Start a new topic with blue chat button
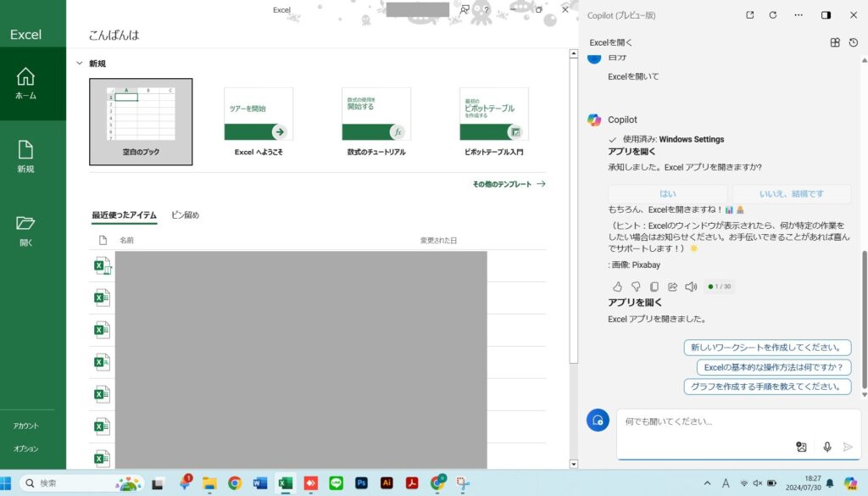This screenshot has height=496, width=868. [598, 420]
